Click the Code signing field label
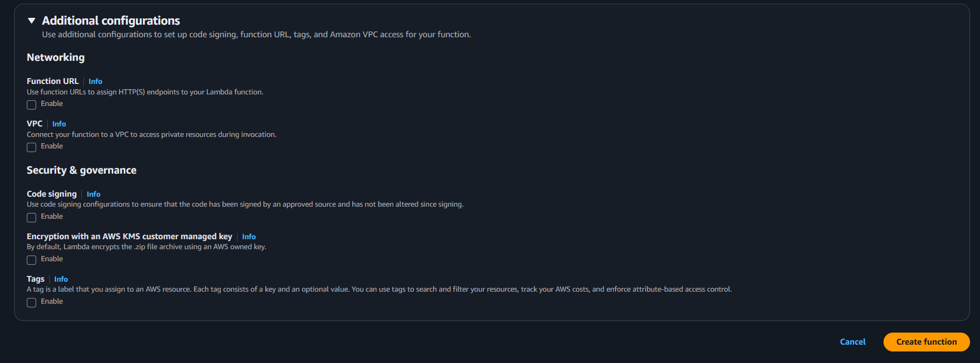This screenshot has width=980, height=363. click(51, 194)
